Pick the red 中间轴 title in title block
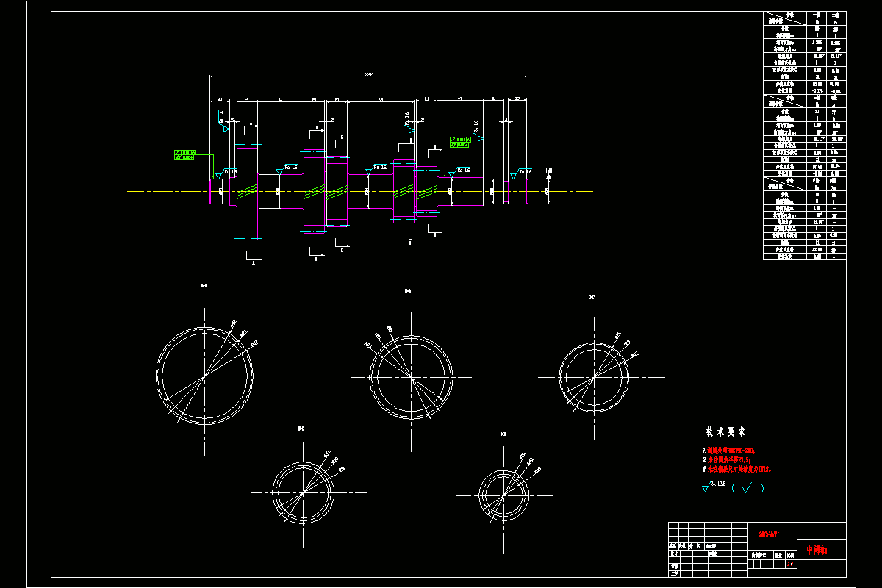This screenshot has height=588, width=882. click(x=817, y=549)
